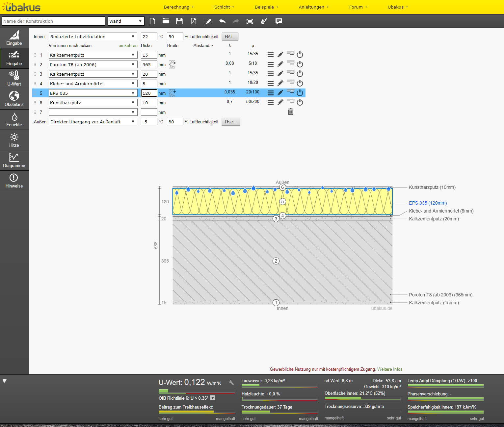504x427 pixels.
Task: Open Weitere Infos link
Action: 390,369
